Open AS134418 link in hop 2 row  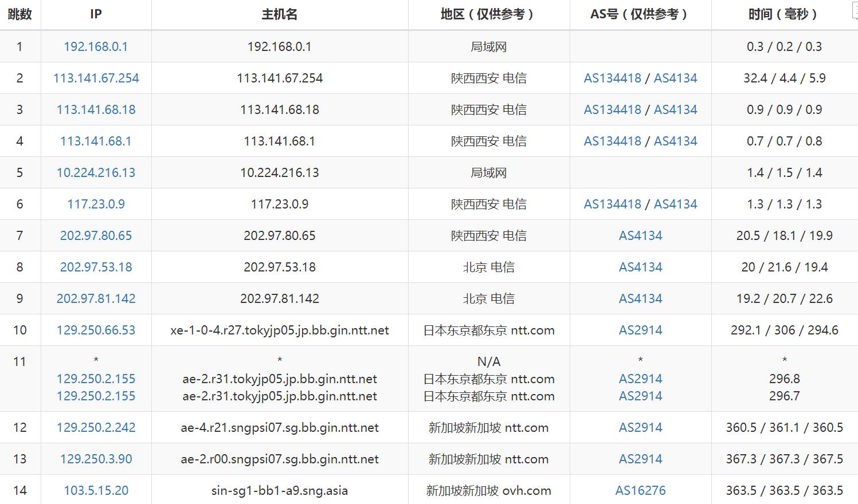(x=612, y=78)
